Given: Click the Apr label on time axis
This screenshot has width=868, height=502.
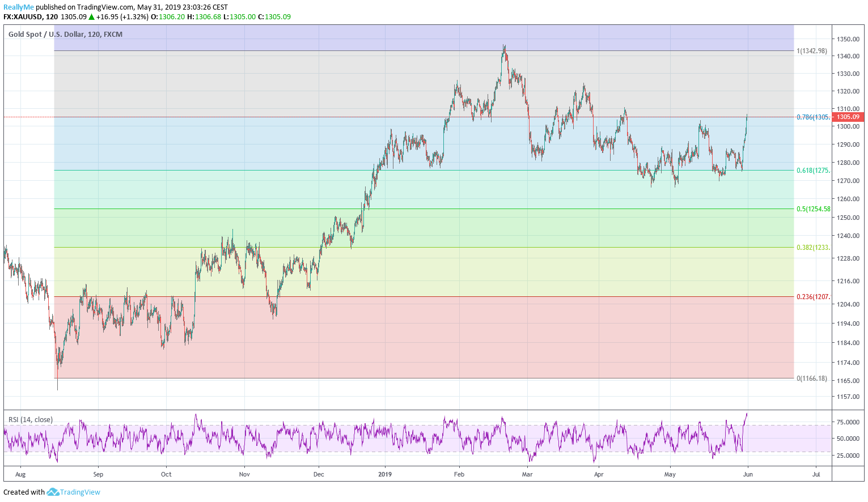Looking at the screenshot, I should click(x=598, y=474).
